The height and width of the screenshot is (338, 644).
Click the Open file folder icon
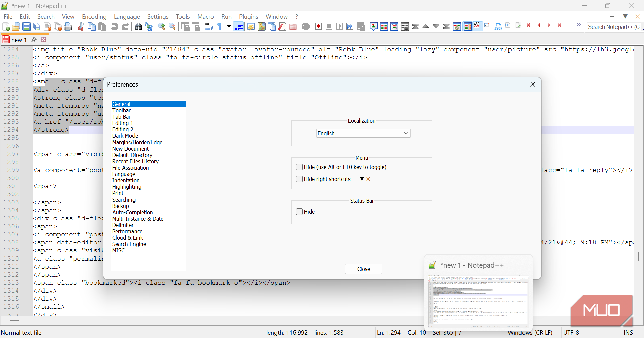16,27
